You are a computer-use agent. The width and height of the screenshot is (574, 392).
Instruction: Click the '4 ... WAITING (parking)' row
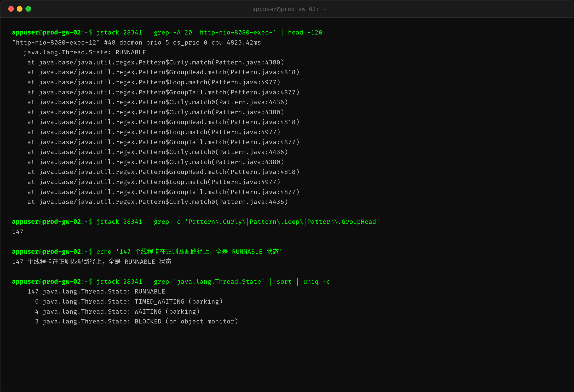click(x=117, y=311)
